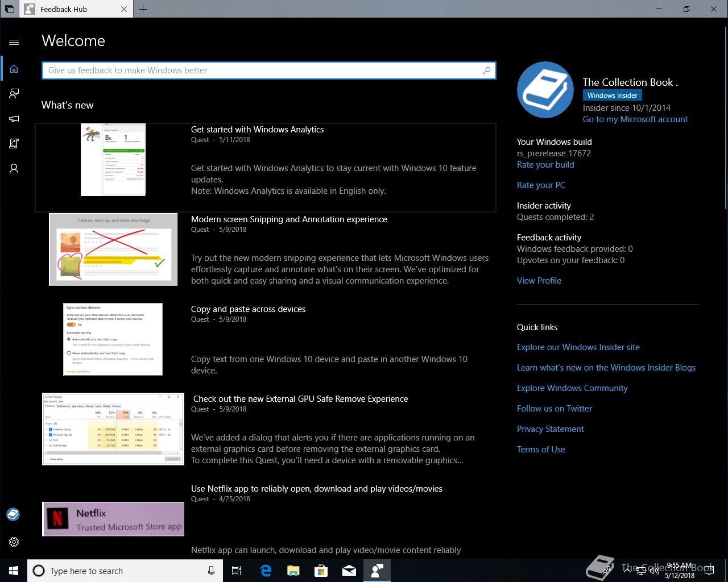Open the Snipping quest thumbnail

[x=113, y=250]
